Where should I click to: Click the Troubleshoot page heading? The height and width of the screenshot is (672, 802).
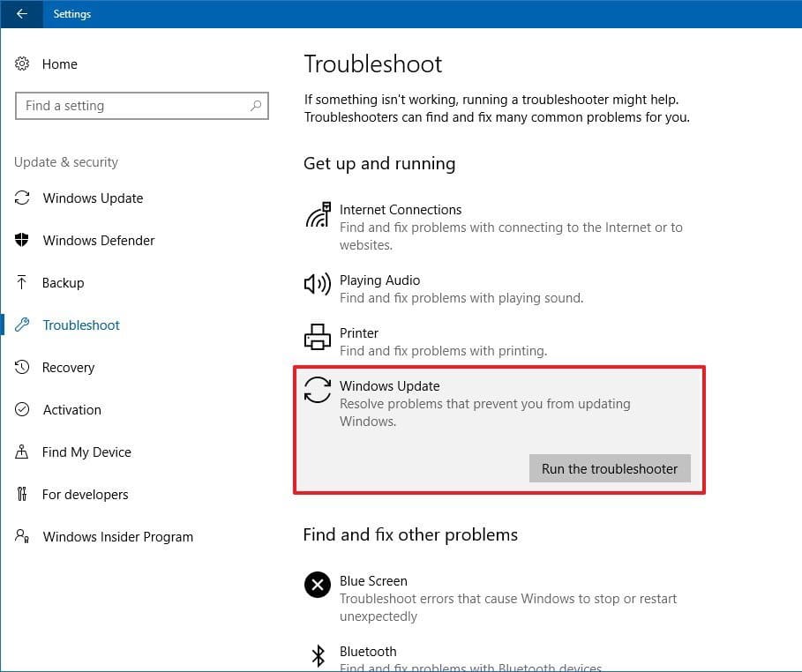pyautogui.click(x=373, y=63)
